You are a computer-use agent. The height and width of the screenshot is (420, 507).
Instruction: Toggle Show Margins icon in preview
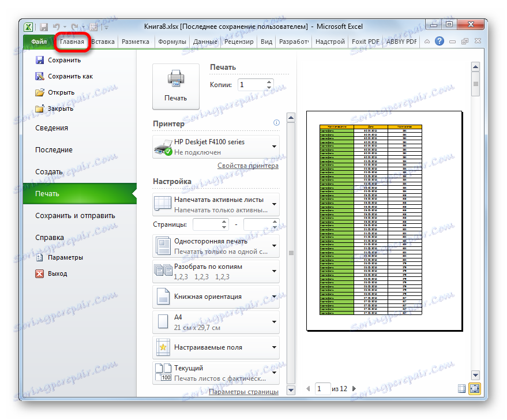click(x=462, y=388)
